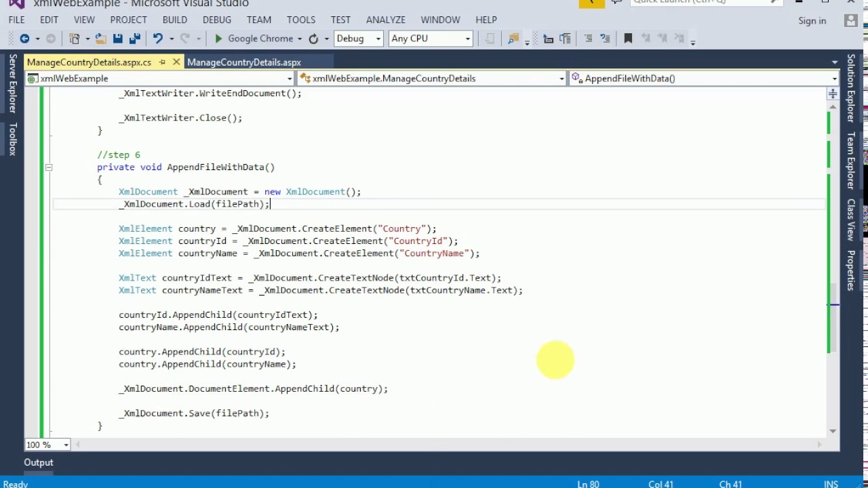Screen dimensions: 868x488
Task: Switch to the ManageCountryDetails.aspx tab
Action: (244, 62)
